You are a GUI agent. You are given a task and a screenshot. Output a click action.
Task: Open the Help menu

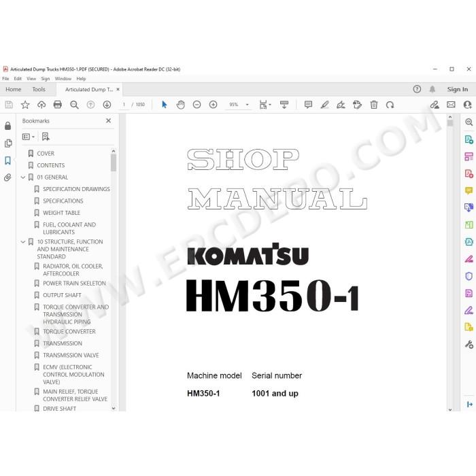(81, 79)
